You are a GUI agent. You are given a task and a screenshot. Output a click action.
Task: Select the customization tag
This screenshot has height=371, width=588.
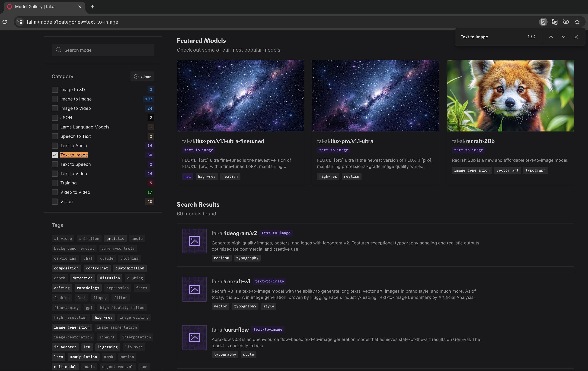[130, 268]
